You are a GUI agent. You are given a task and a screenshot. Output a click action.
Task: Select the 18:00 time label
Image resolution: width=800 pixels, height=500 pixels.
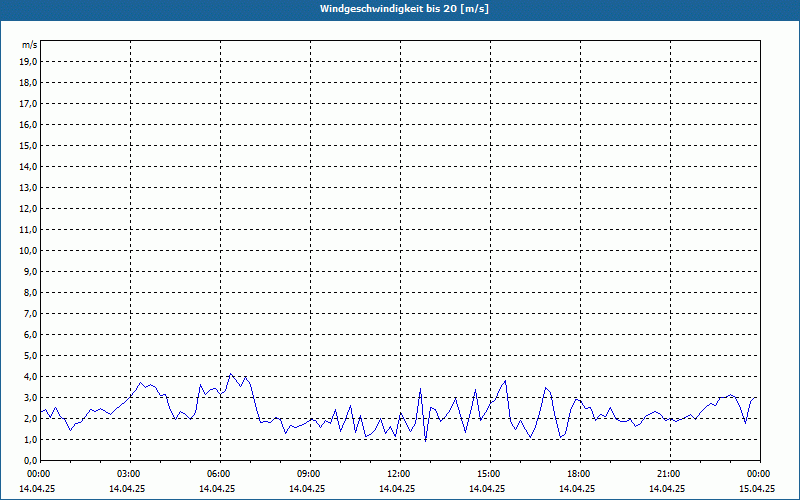[580, 474]
